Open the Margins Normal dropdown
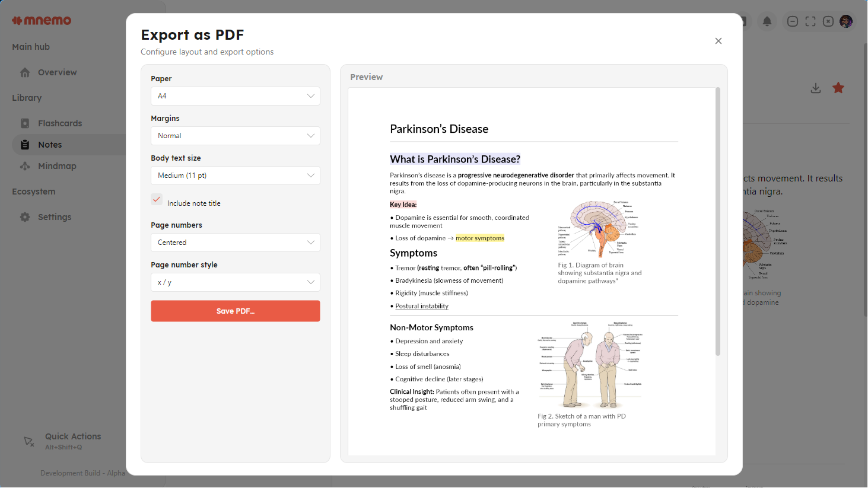Viewport: 868px width, 488px height. click(236, 136)
